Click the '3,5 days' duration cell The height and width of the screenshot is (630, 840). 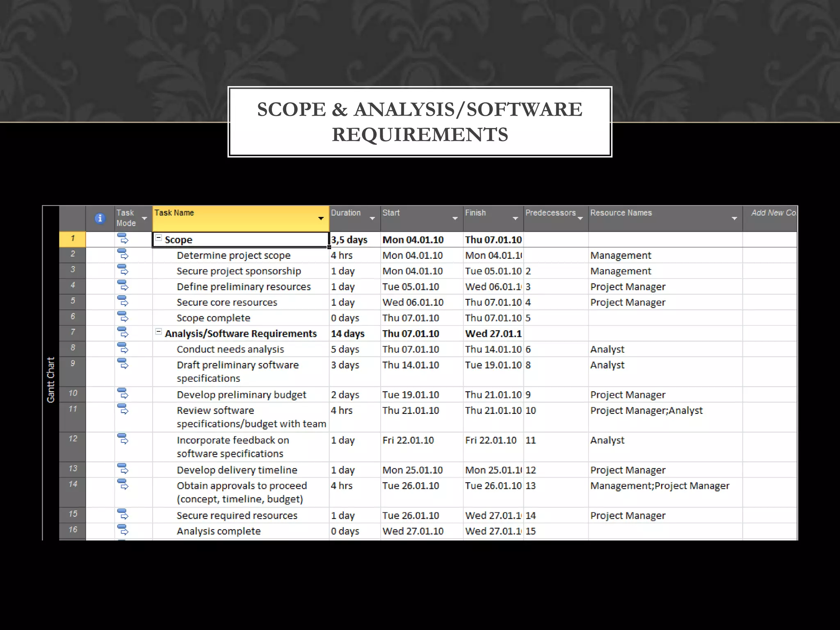355,240
